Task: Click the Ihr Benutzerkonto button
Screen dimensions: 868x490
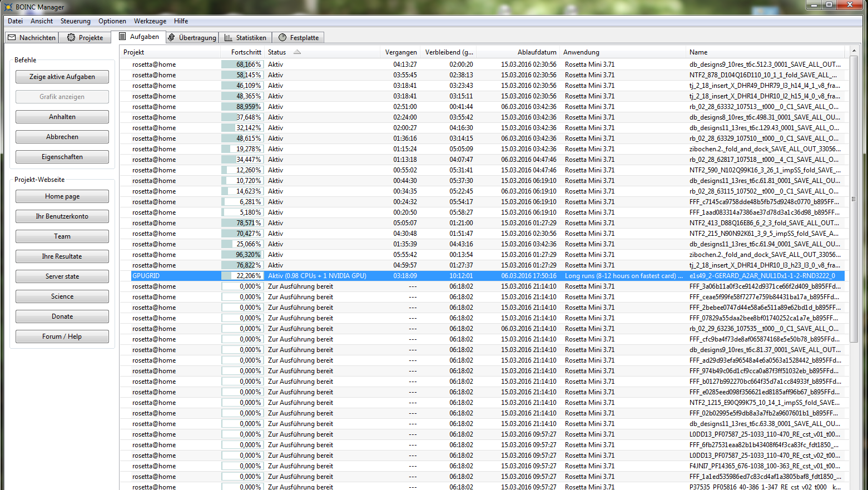Action: [62, 216]
